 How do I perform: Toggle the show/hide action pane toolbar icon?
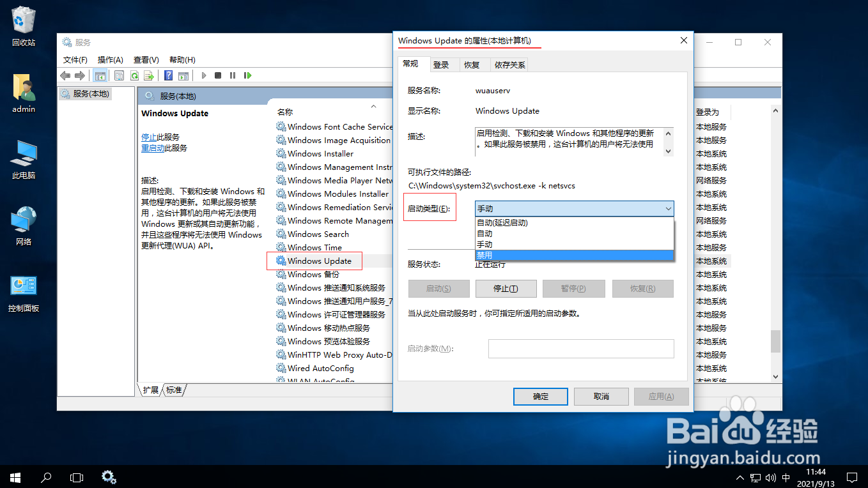(183, 75)
